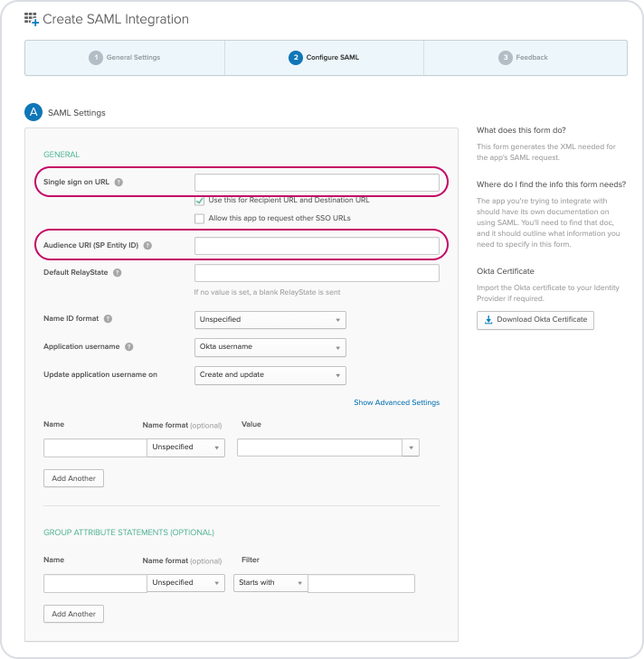Click the Create SAML Integration app icon

click(32, 19)
